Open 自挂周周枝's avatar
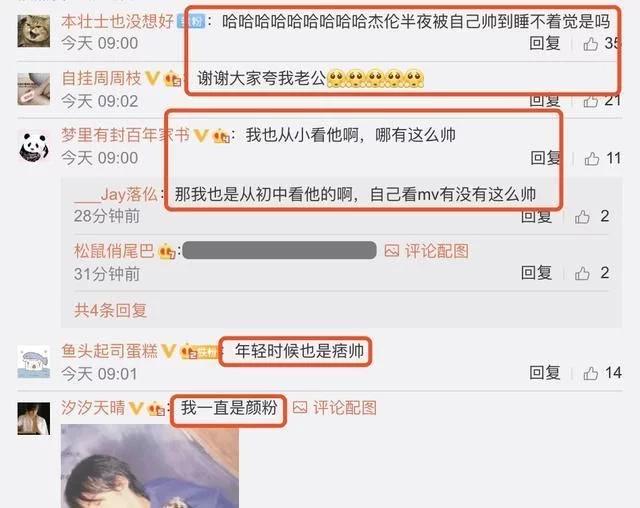The height and width of the screenshot is (508, 640). tap(34, 89)
